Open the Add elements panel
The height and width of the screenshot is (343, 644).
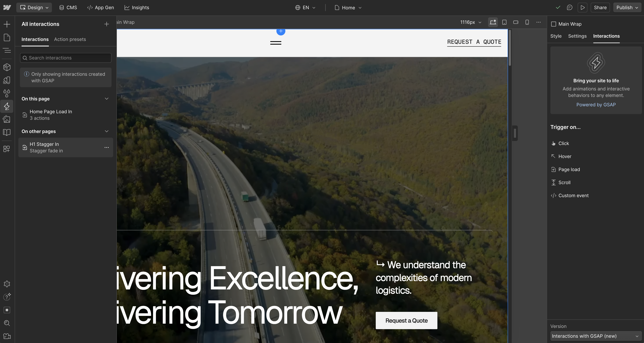pyautogui.click(x=7, y=24)
